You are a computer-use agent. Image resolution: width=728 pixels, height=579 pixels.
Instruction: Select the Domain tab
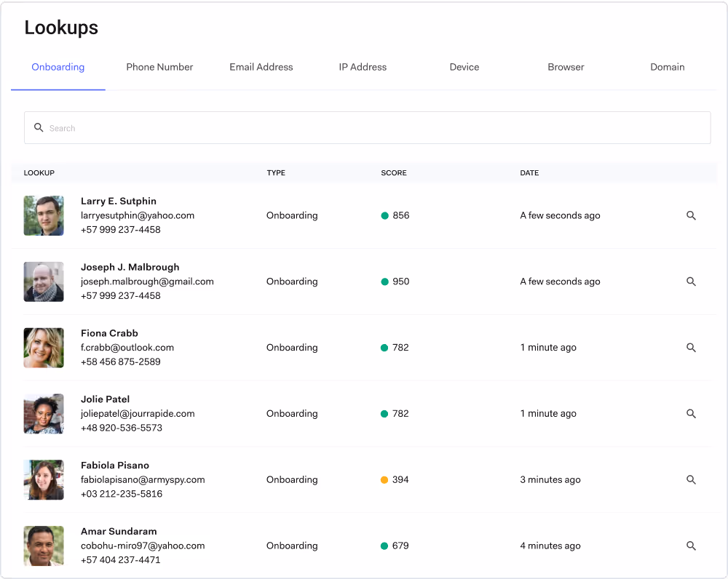point(667,67)
